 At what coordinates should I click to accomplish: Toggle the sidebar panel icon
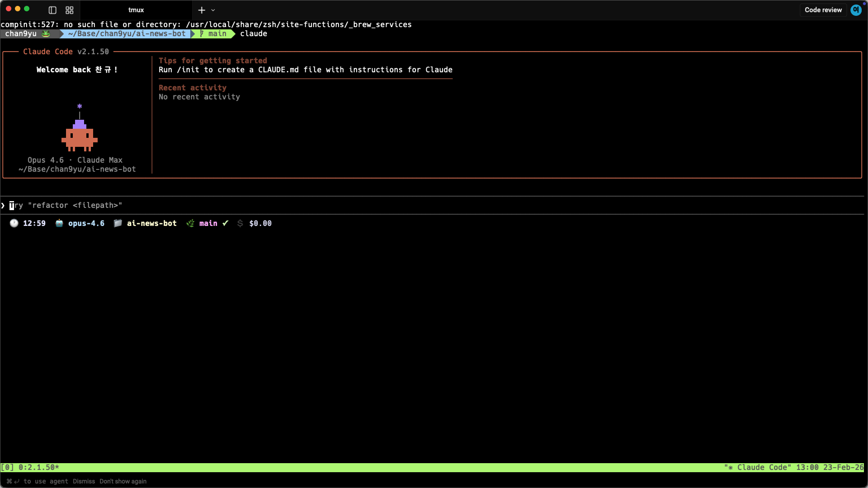[52, 10]
